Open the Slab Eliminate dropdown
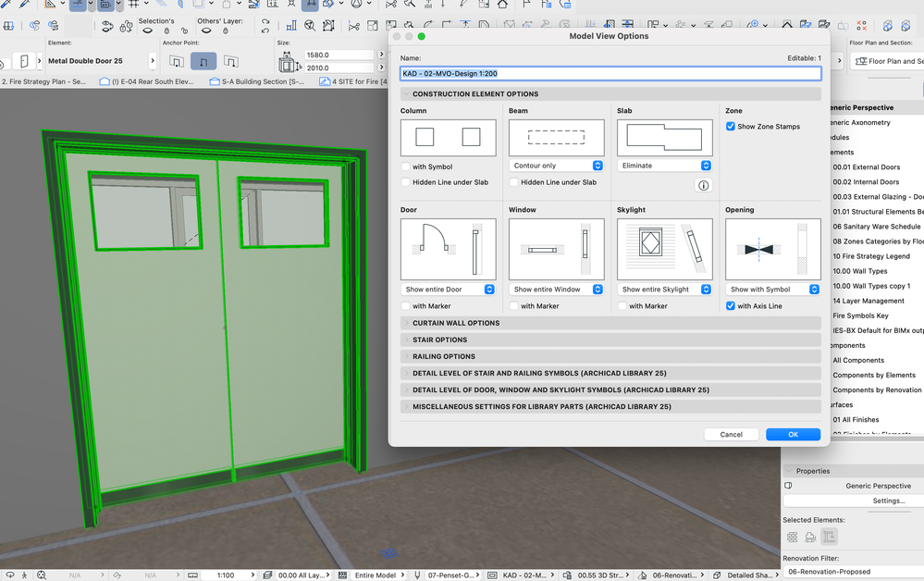Screen dimensions: 924x581 [x=664, y=166]
